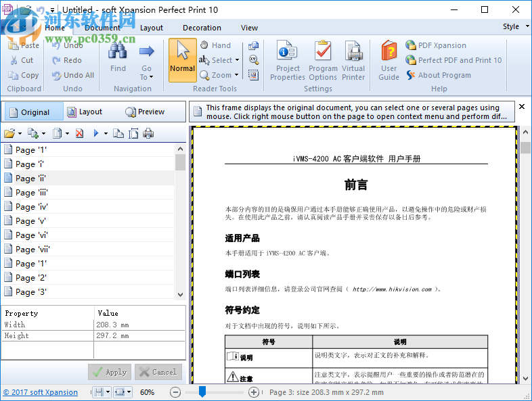Image resolution: width=532 pixels, height=401 pixels.
Task: Open the status bar page view dropdown
Action: [129, 392]
